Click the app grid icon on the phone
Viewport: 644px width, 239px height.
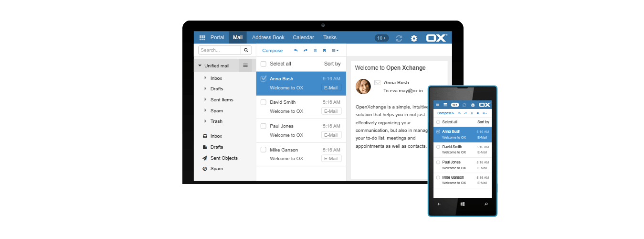pyautogui.click(x=437, y=105)
